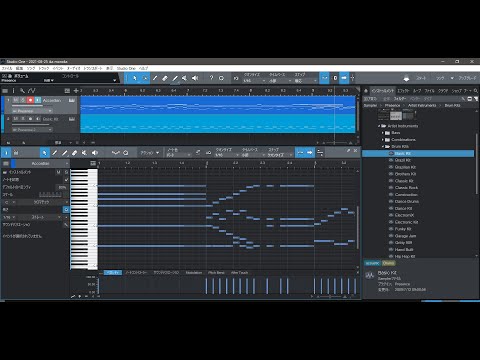Switch to the Effects browser tab

click(x=403, y=91)
